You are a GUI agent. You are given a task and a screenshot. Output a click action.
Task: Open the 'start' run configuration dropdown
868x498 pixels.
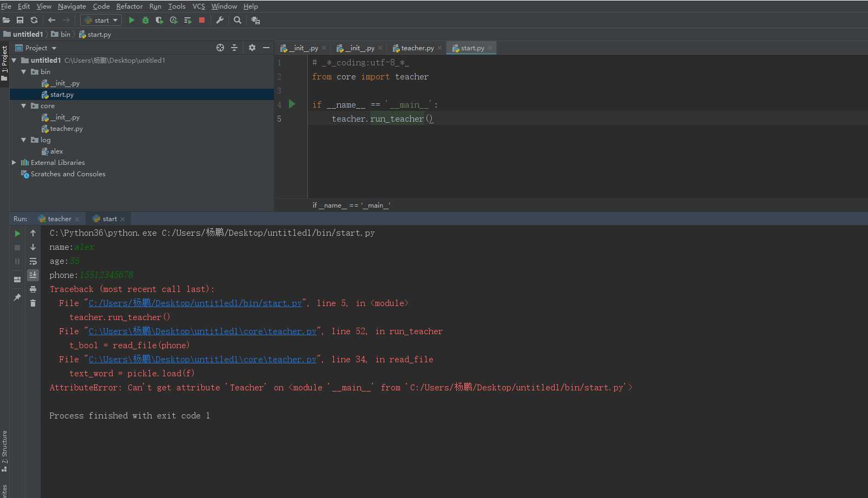(101, 20)
